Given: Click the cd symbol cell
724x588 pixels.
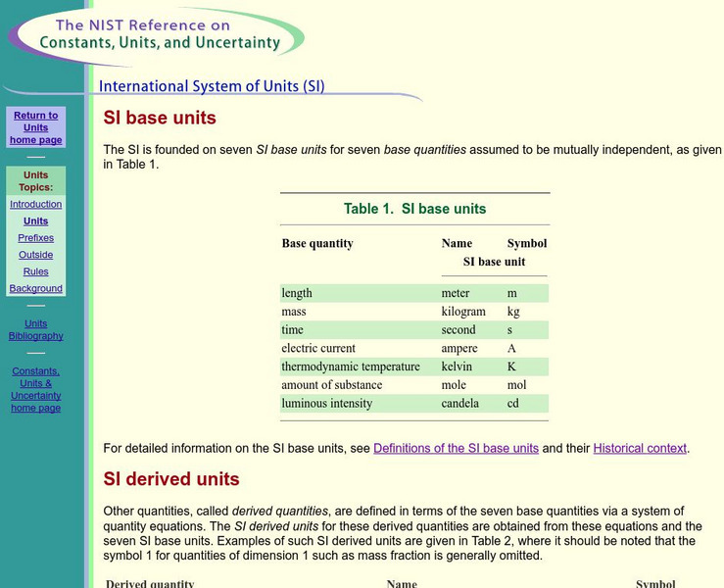Looking at the screenshot, I should [x=513, y=403].
